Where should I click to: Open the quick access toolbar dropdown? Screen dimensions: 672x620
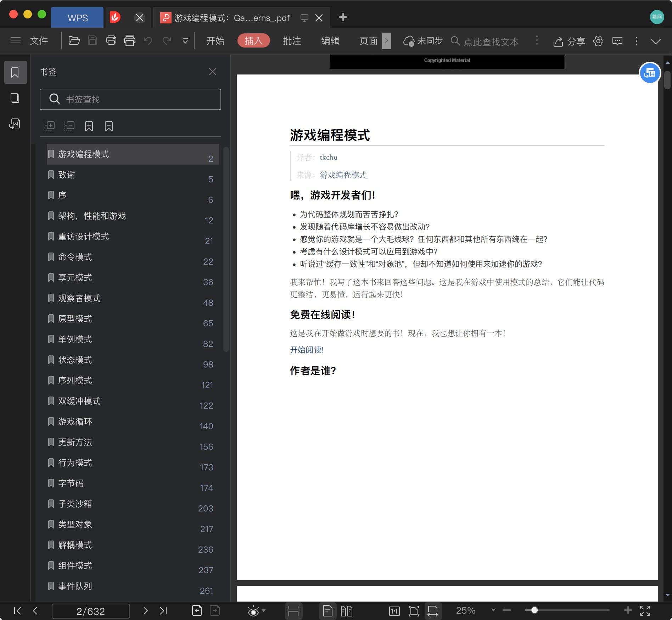pyautogui.click(x=185, y=41)
